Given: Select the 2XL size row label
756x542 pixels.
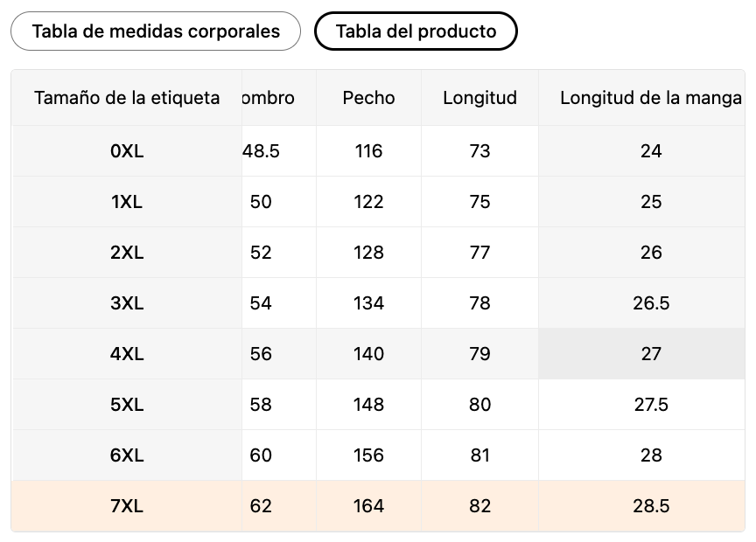Looking at the screenshot, I should click(x=127, y=253).
